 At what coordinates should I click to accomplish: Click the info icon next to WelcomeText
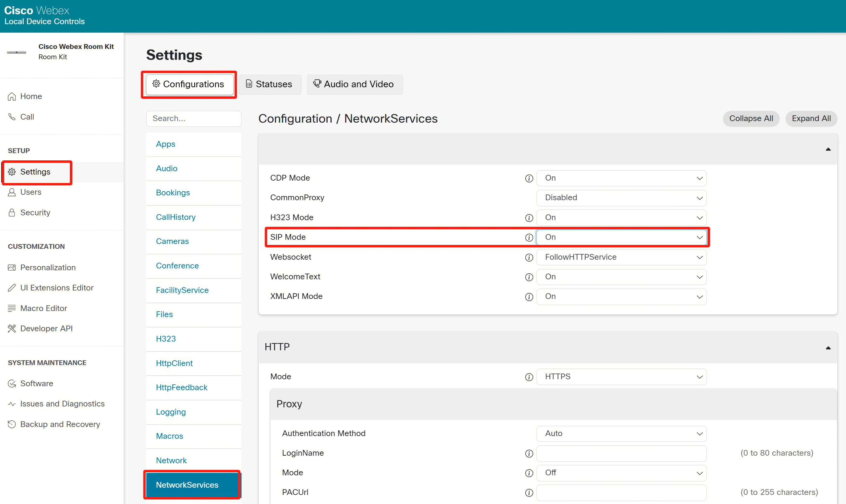[529, 277]
